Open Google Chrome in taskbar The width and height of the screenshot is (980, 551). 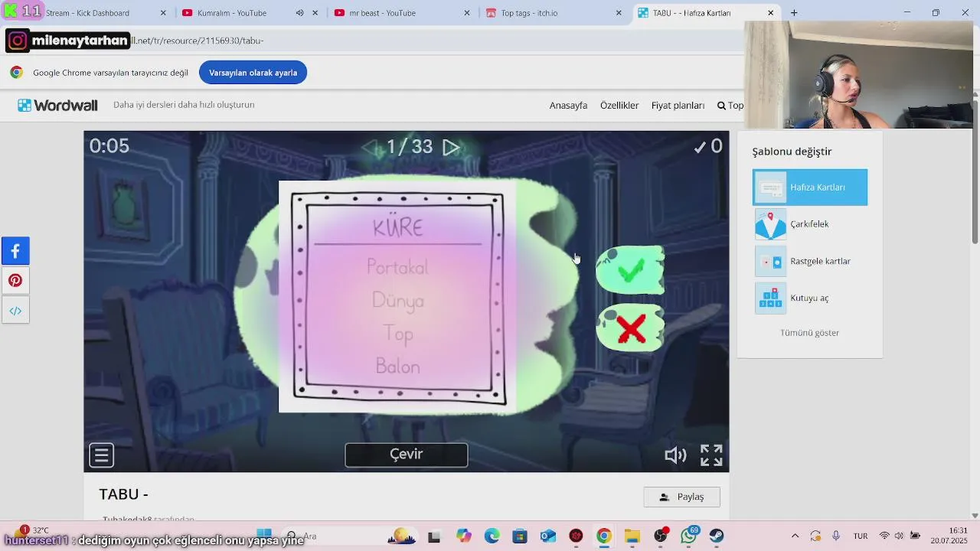coord(604,536)
